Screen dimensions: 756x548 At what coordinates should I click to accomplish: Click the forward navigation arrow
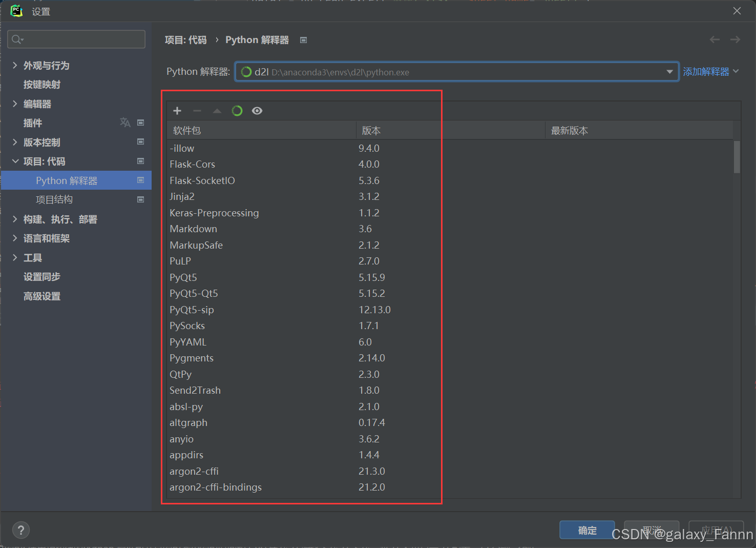(x=735, y=39)
